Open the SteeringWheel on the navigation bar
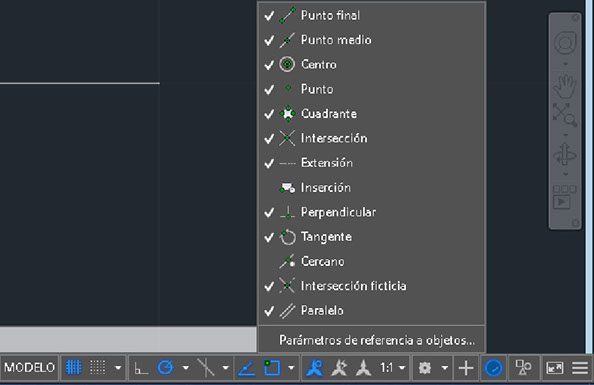 click(565, 42)
